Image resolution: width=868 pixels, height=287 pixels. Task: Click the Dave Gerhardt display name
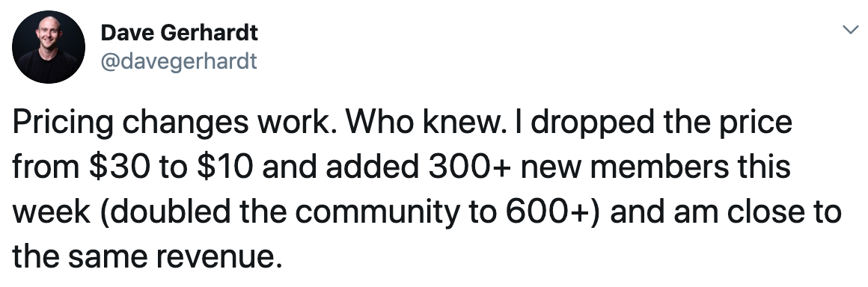tap(179, 33)
